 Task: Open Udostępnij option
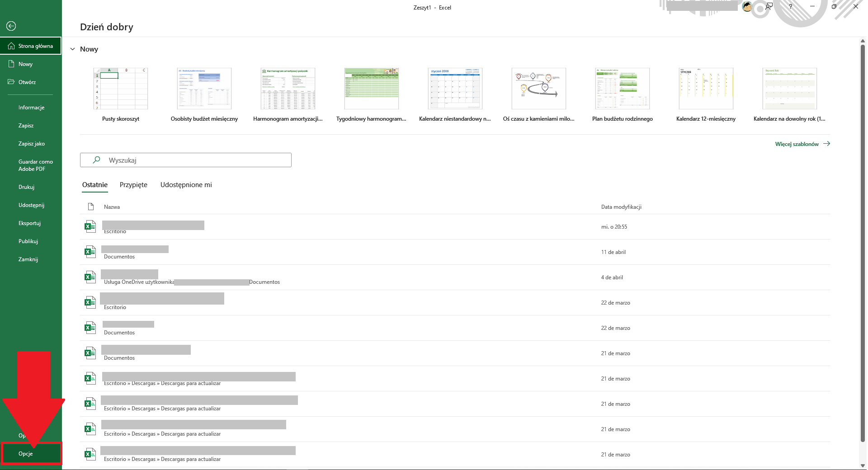pyautogui.click(x=31, y=205)
